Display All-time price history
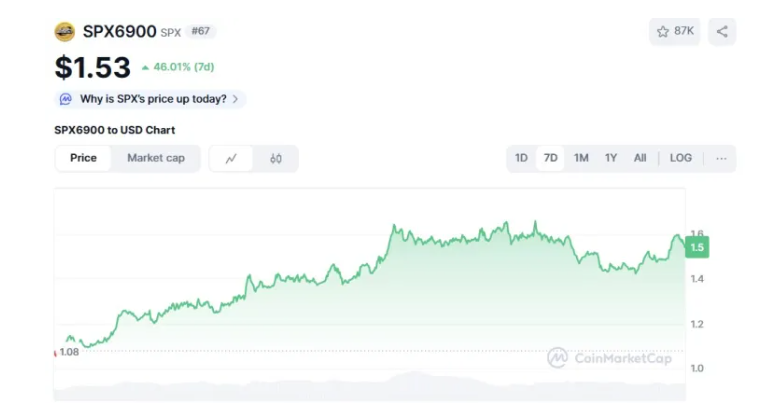Viewport: 784px width, 418px height. pyautogui.click(x=640, y=158)
